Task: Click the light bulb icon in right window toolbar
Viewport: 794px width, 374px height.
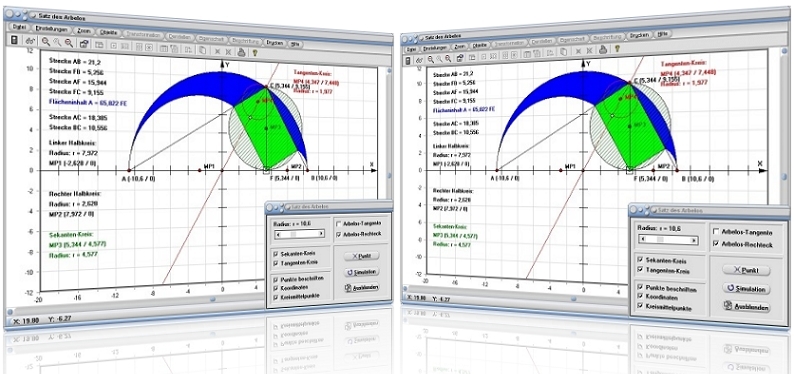Action: coord(617,49)
